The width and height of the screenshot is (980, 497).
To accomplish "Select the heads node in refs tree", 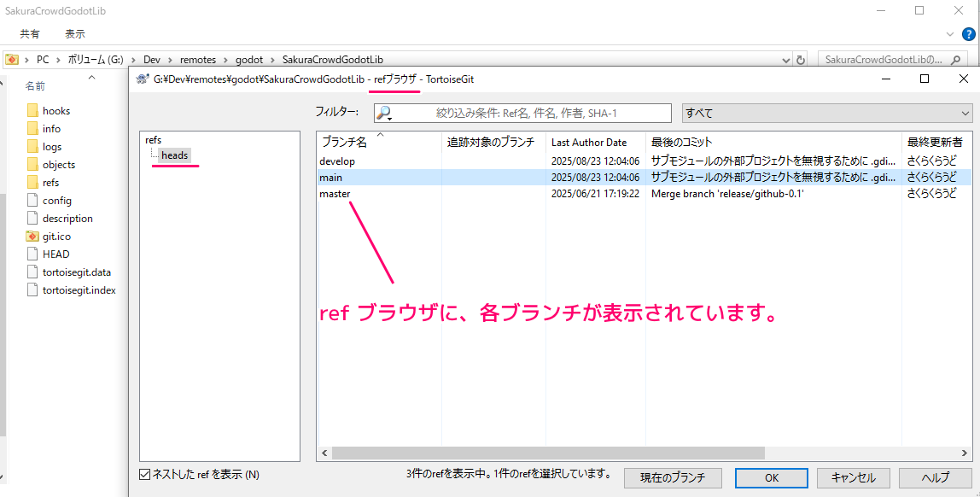I will (x=174, y=155).
